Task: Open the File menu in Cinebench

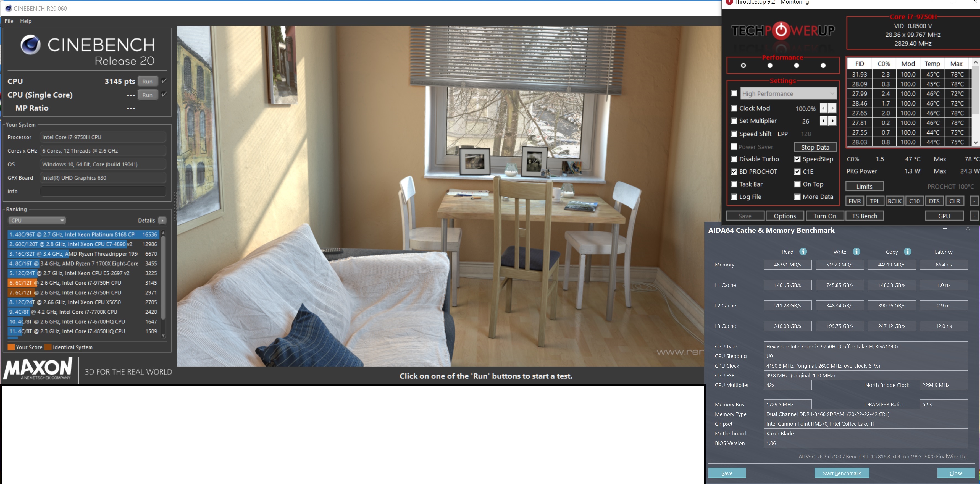Action: click(x=9, y=21)
